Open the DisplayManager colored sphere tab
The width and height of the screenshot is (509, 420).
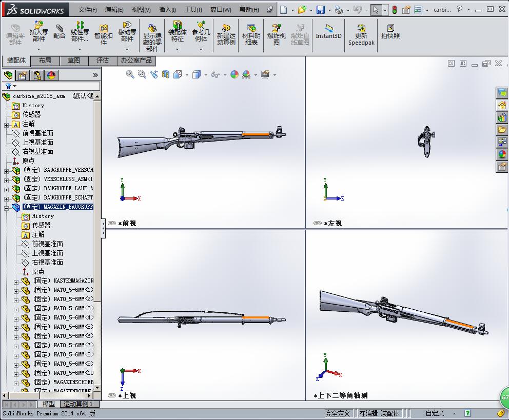coord(51,75)
